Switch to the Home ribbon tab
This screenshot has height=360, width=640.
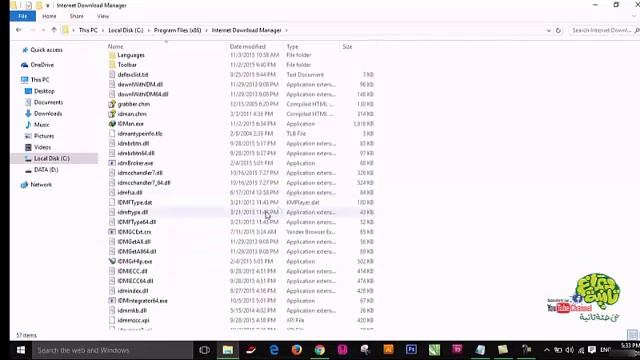pos(49,16)
